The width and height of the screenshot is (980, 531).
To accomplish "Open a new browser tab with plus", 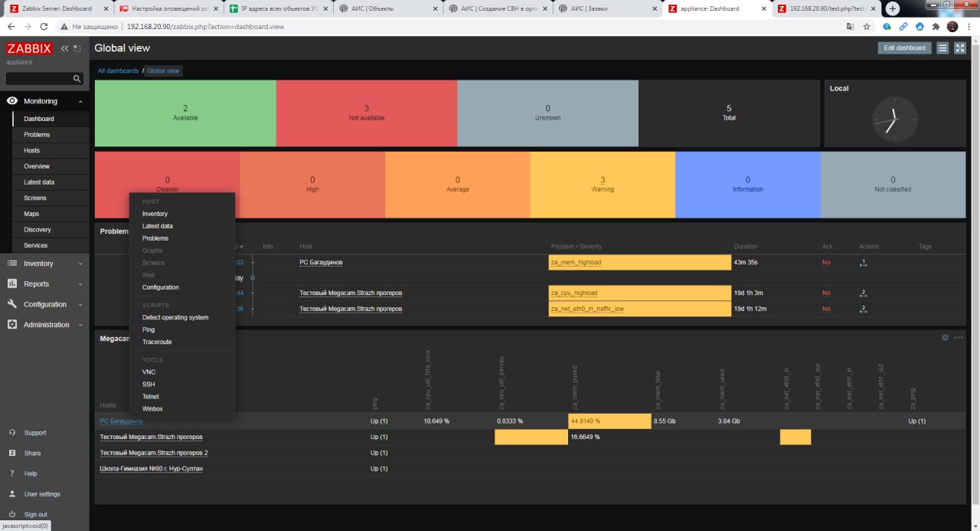I will point(893,8).
